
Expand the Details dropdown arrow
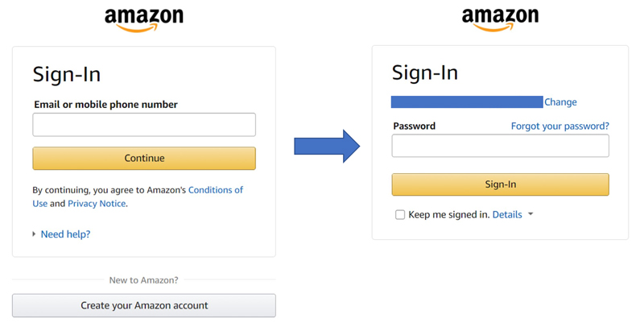point(530,215)
